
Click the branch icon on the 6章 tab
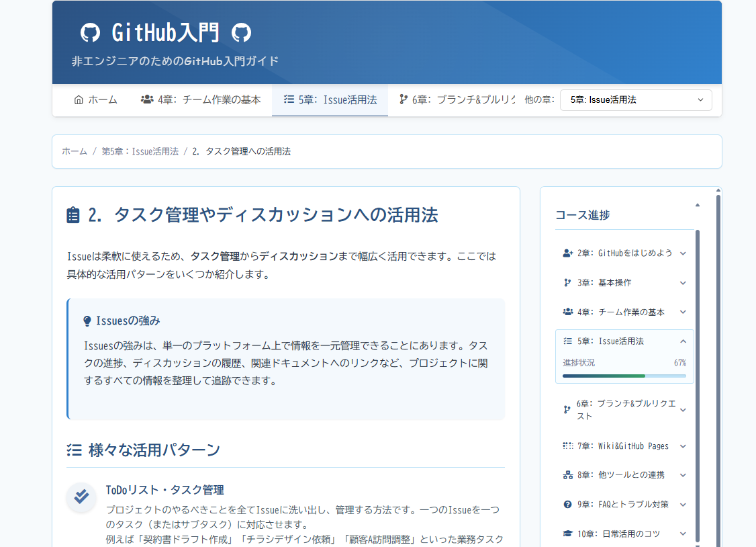pos(404,99)
